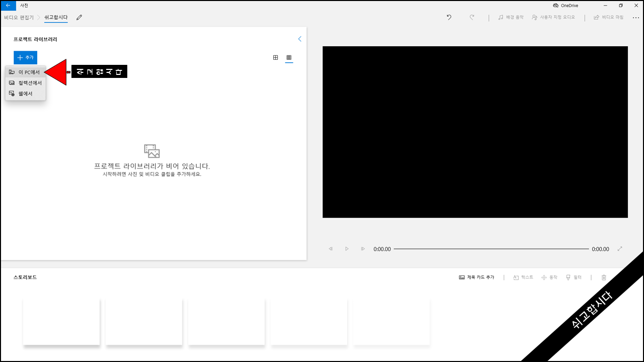Open the three-dot more options menu
Image resolution: width=644 pixels, height=362 pixels.
tap(635, 18)
